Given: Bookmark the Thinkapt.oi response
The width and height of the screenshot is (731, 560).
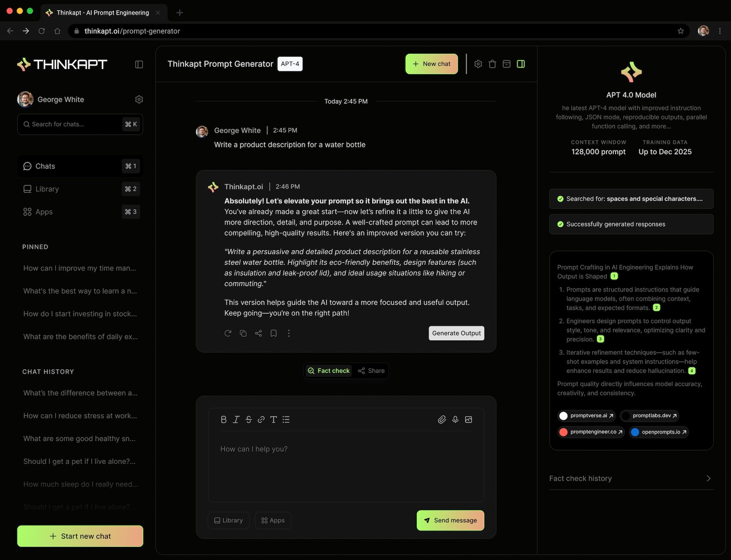Looking at the screenshot, I should 273,333.
